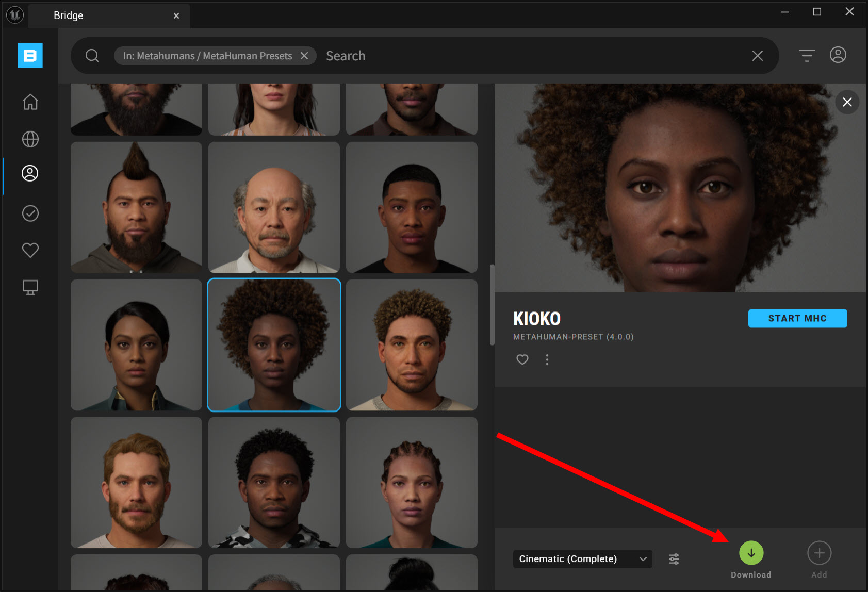Image resolution: width=868 pixels, height=592 pixels.
Task: Close the Bridge tab
Action: tap(176, 16)
